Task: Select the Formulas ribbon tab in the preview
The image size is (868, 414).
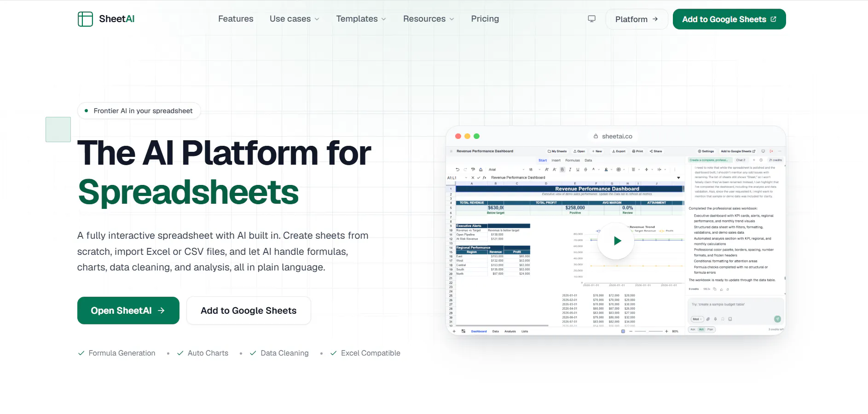Action: (x=573, y=160)
